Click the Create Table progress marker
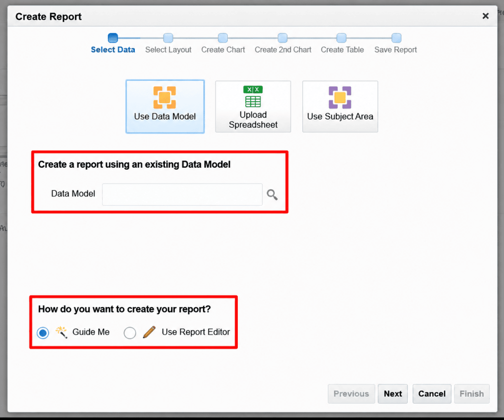 pos(342,38)
